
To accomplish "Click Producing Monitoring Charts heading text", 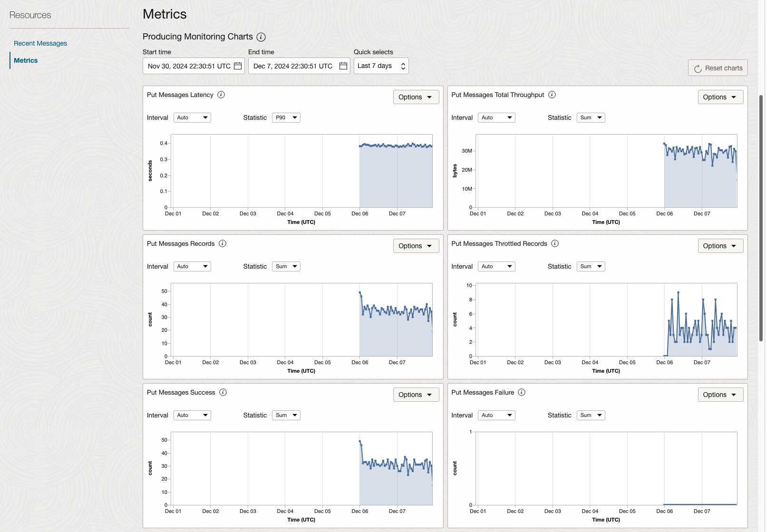I will (198, 37).
